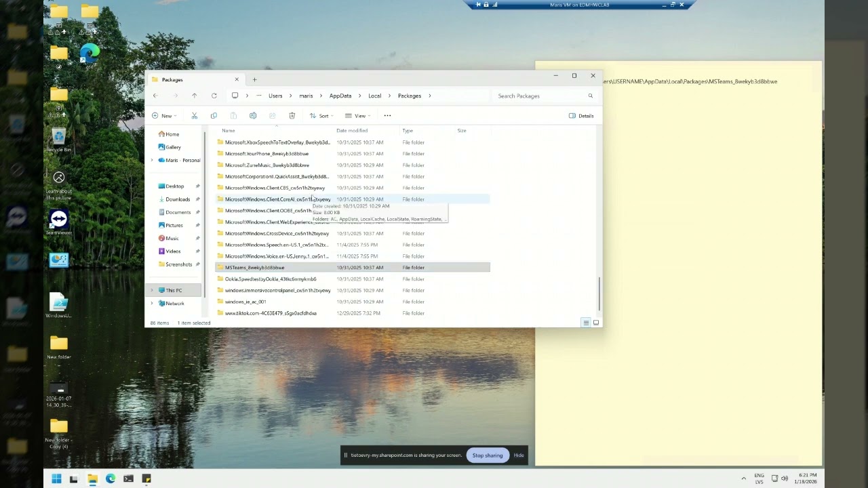Launch Microsoft Edge from the taskbar
This screenshot has height=488, width=868.
(111, 479)
